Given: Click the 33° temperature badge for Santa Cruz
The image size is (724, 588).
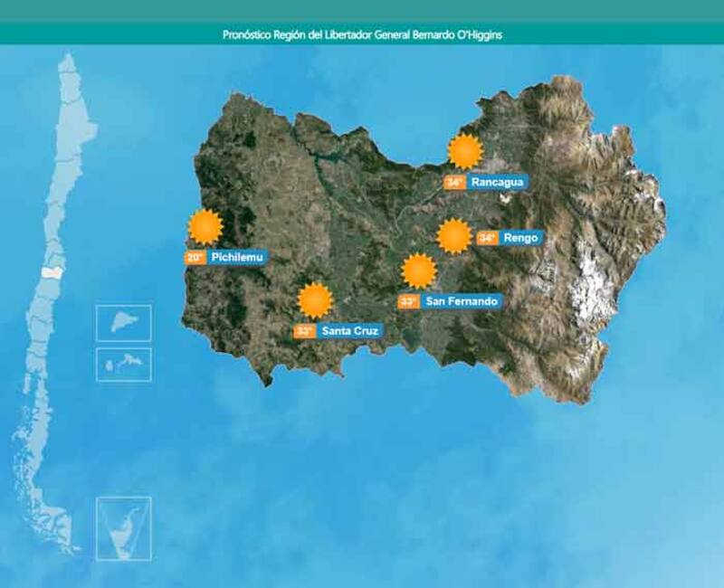Looking at the screenshot, I should [x=304, y=331].
